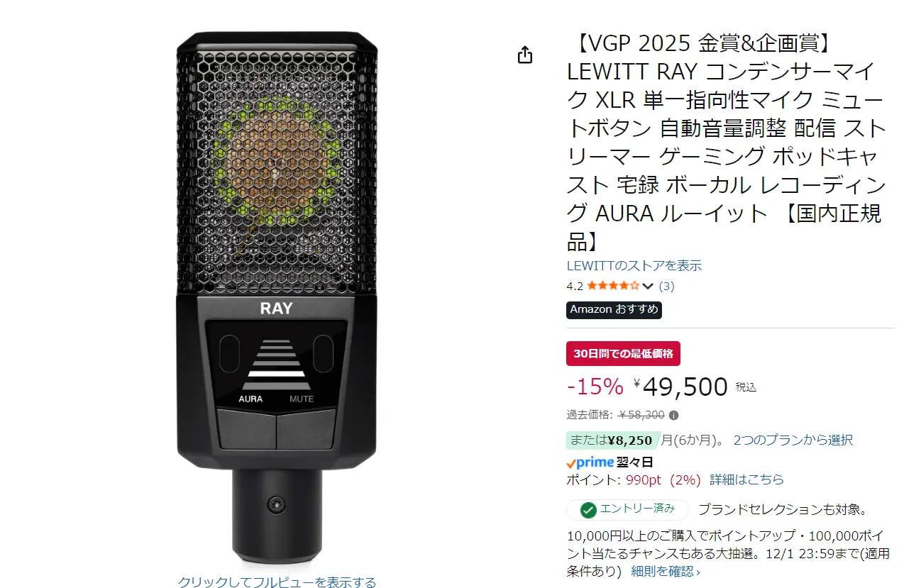899x588 pixels.
Task: Click the green checkmark entry icon
Action: pos(588,510)
